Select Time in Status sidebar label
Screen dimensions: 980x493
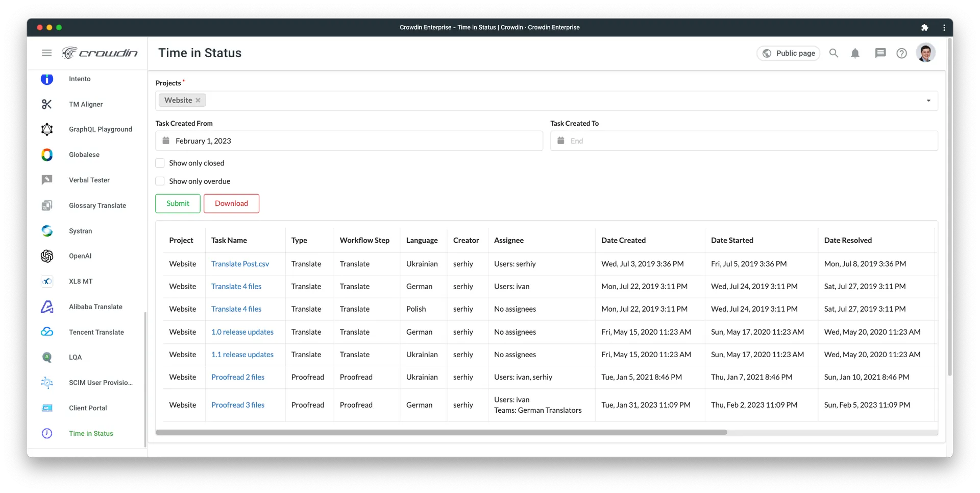click(91, 433)
